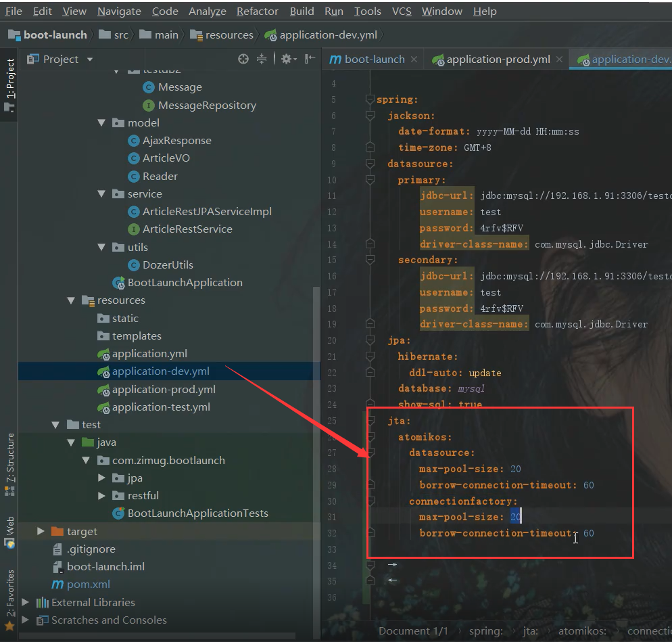
Task: Expand Scratches and Consoles node
Action: tap(25, 620)
